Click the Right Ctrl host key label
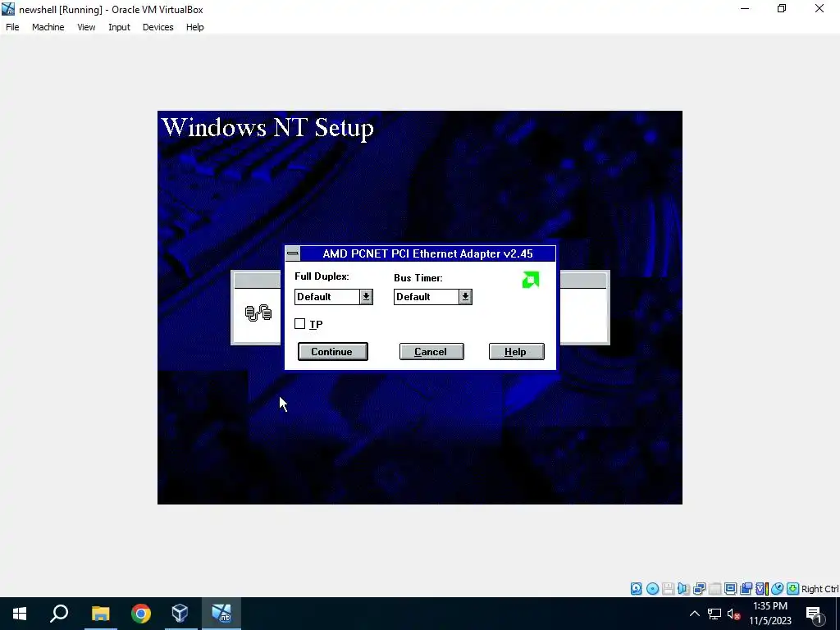840x630 pixels. click(x=820, y=589)
